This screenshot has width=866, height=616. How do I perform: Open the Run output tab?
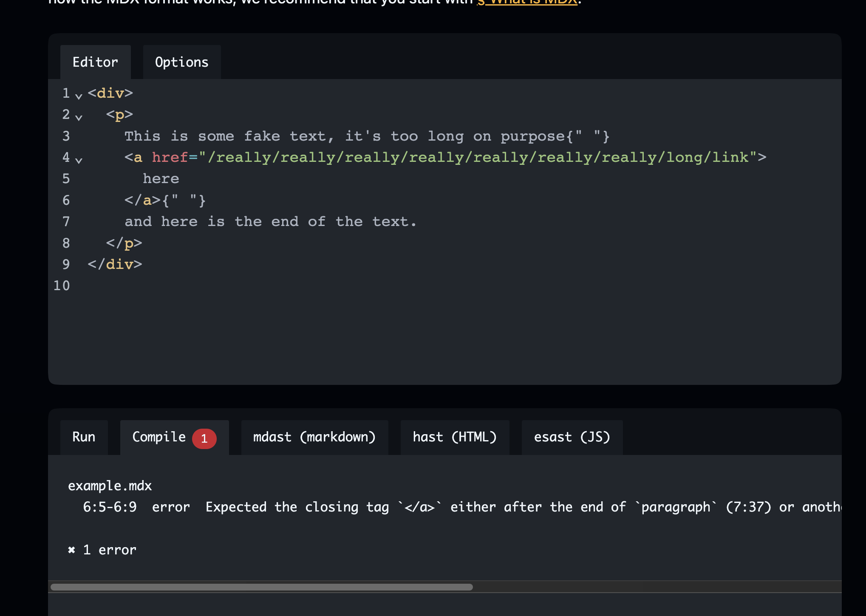click(84, 437)
